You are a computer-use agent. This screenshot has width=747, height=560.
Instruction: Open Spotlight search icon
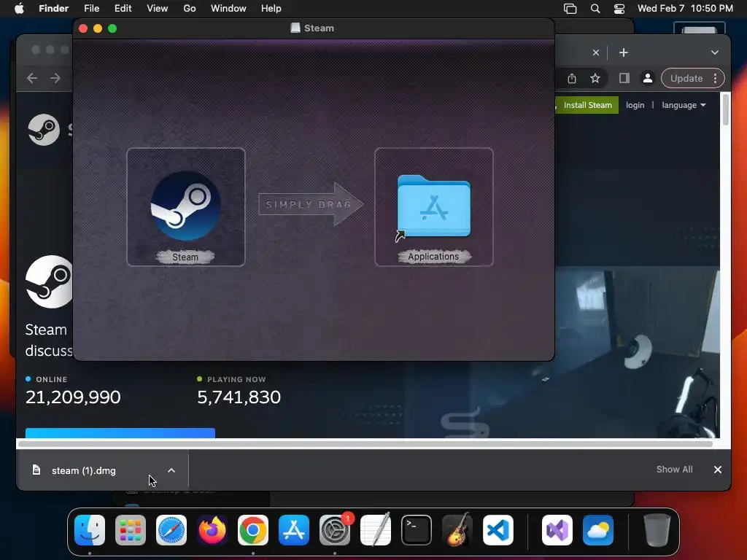595,9
